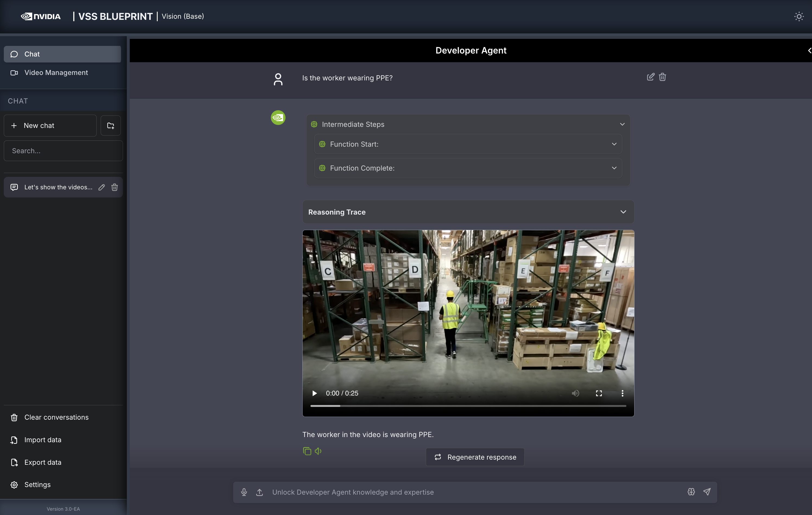Mute the video player volume
The height and width of the screenshot is (515, 812).
tap(575, 393)
